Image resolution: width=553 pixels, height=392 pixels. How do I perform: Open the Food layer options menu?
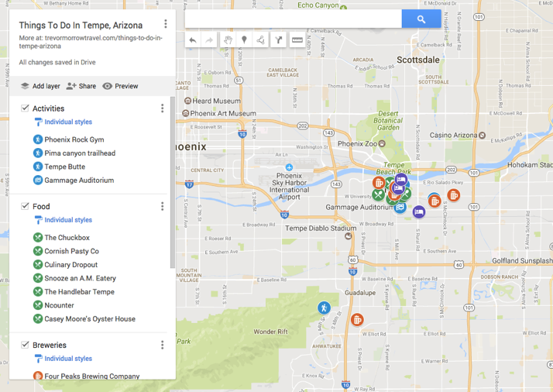click(x=162, y=206)
